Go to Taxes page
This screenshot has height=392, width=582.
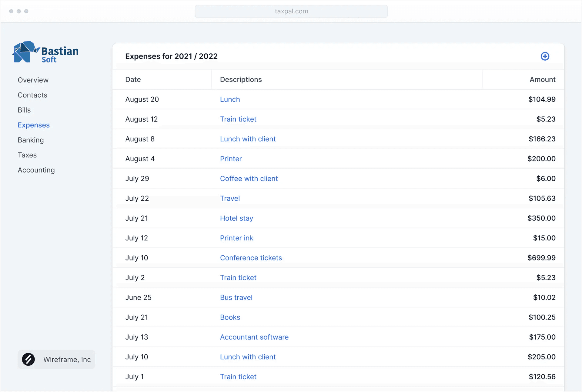[27, 155]
